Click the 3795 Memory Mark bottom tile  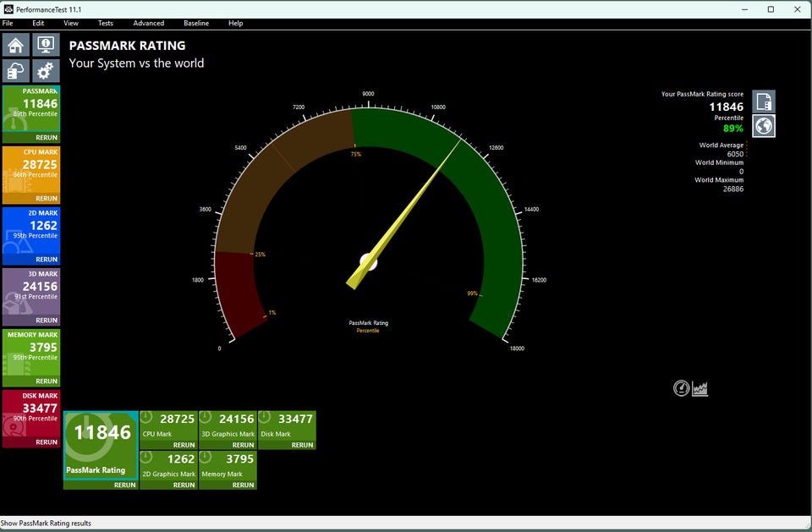pyautogui.click(x=228, y=465)
